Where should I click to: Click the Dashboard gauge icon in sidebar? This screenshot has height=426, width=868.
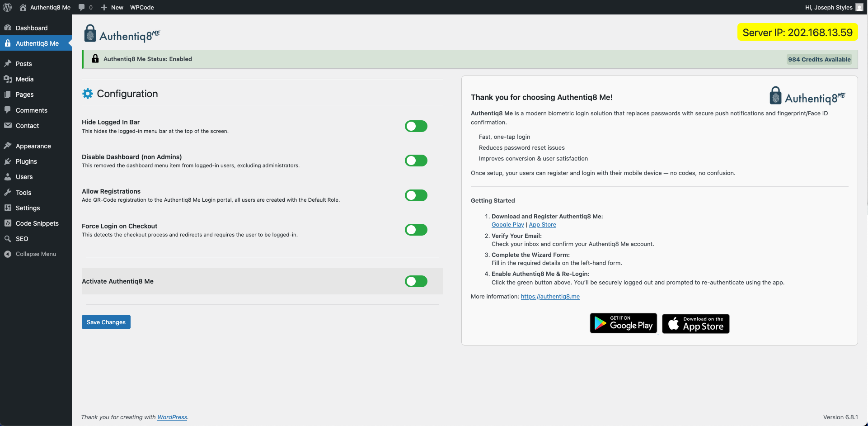(x=8, y=28)
